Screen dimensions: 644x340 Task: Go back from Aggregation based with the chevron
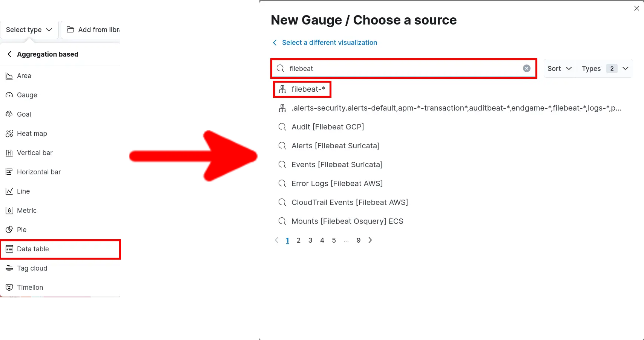9,54
